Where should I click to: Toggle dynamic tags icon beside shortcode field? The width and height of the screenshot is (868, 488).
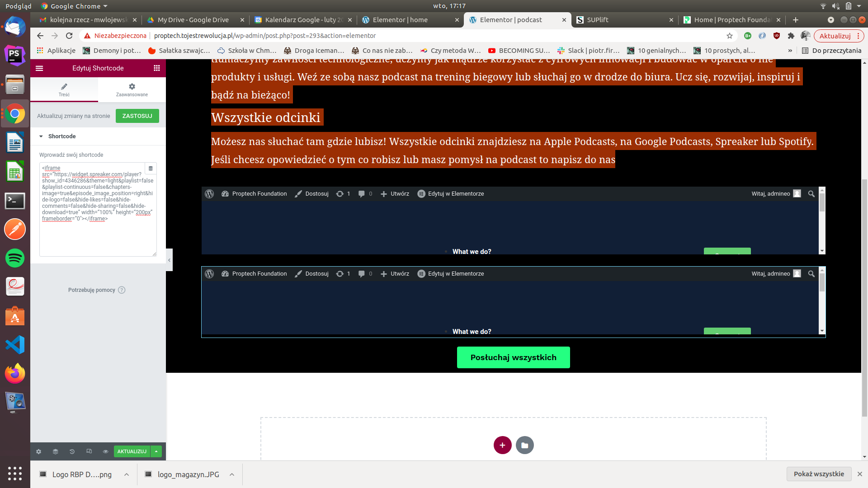pos(151,168)
